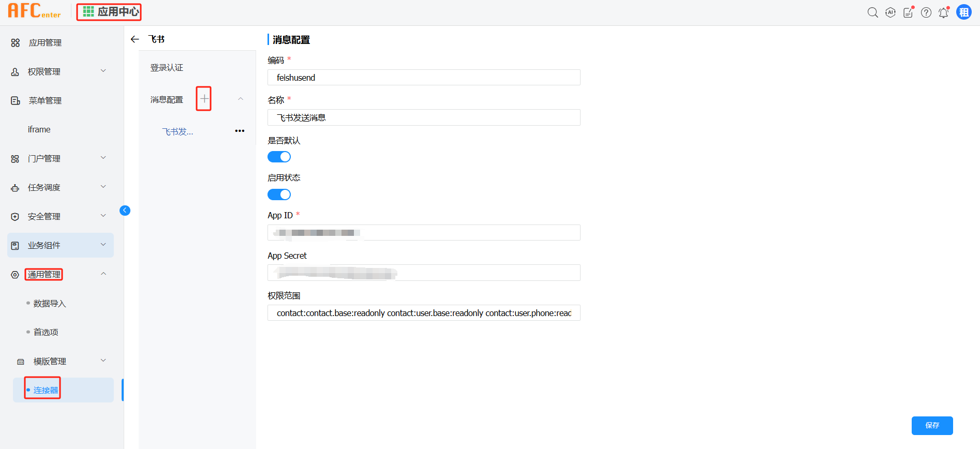
Task: Open the AI assistant icon
Action: pyautogui.click(x=890, y=13)
